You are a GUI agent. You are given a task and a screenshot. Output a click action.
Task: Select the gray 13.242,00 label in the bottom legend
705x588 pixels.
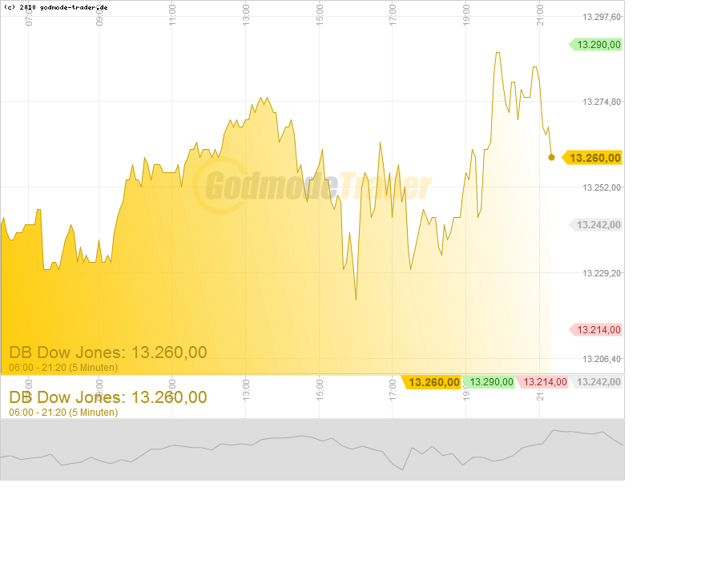[597, 383]
